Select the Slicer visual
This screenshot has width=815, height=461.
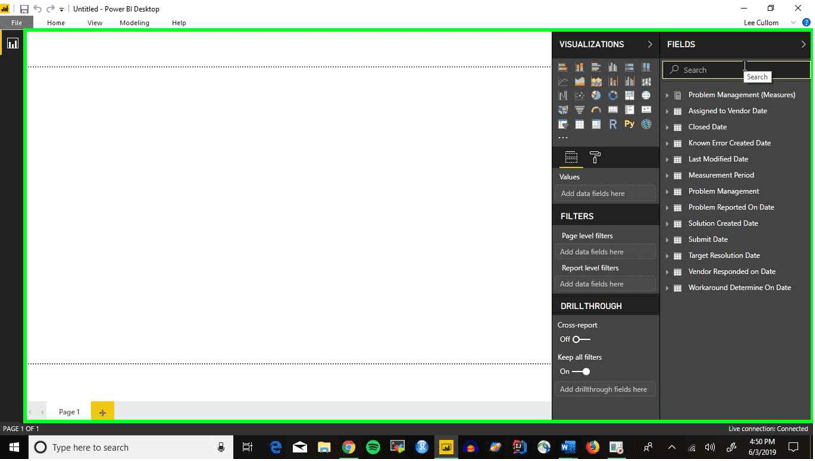coord(563,124)
